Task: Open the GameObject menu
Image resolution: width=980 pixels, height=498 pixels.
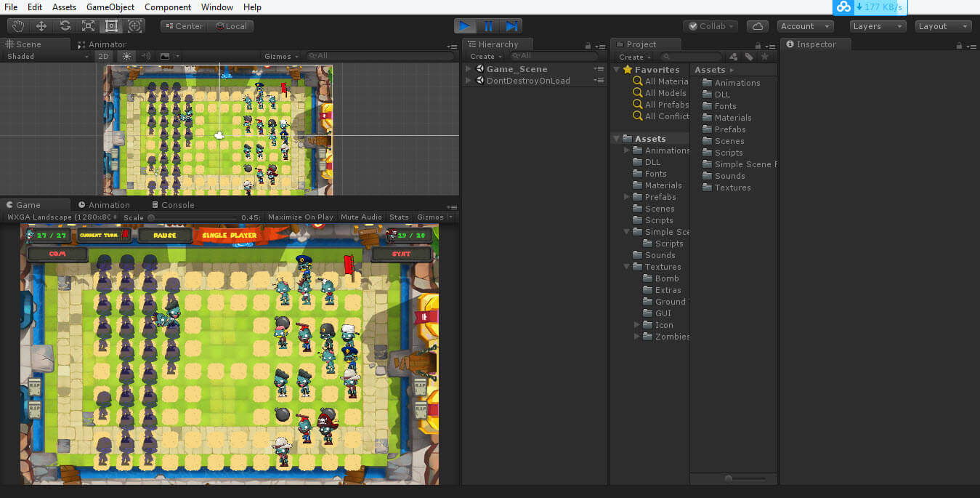Action: (x=110, y=7)
